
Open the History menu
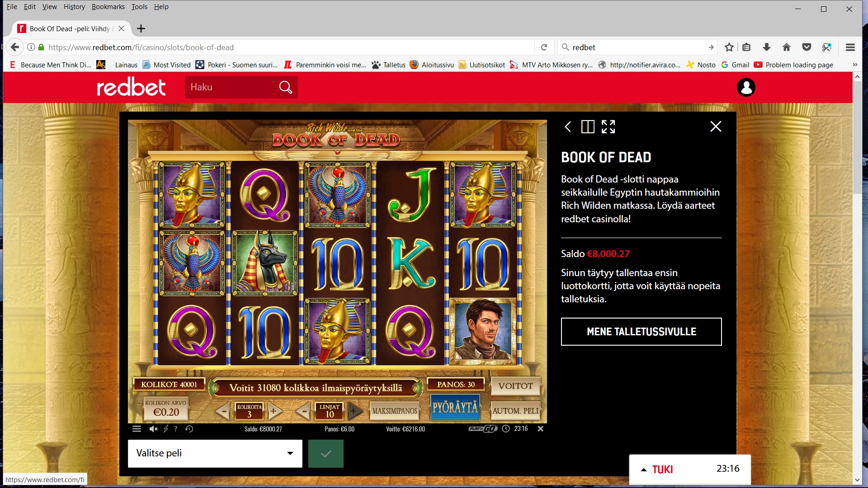tap(74, 7)
